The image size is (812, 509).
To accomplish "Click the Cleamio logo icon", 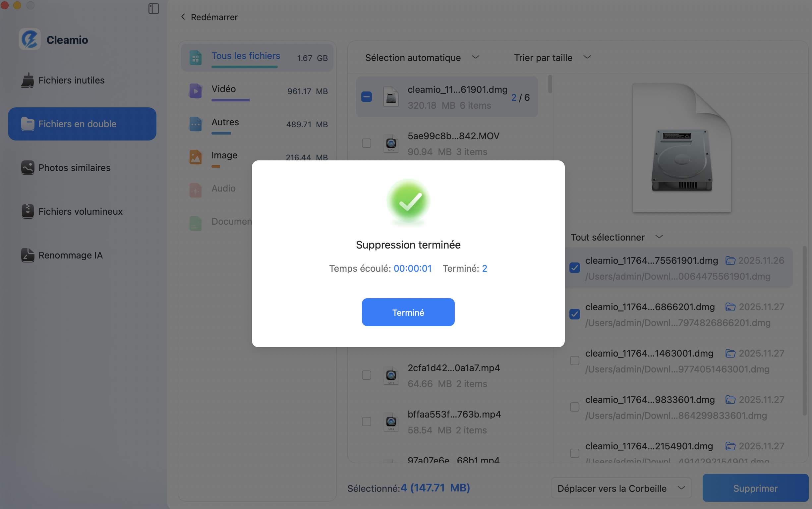I will [29, 39].
